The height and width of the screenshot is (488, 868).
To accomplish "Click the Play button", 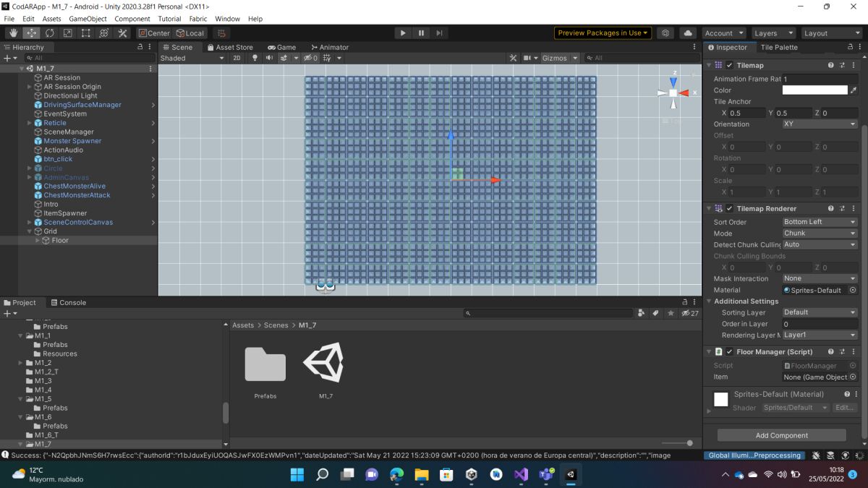I will tap(403, 33).
